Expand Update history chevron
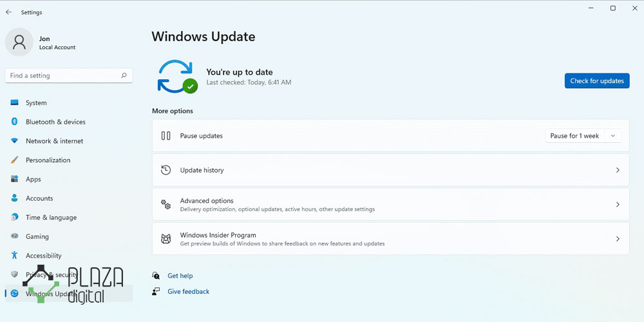Image resolution: width=644 pixels, height=322 pixels. 618,170
